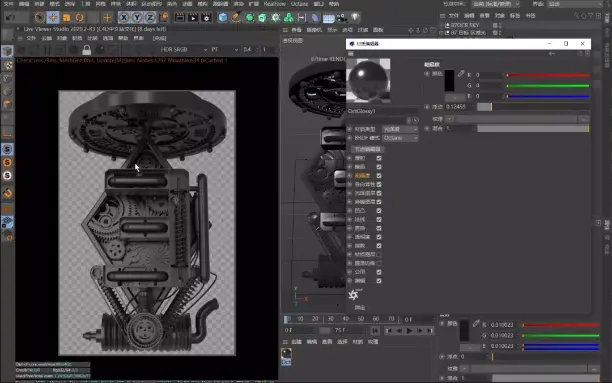Open the material type dropdown
Screen dimensions: 612x383
400,129
